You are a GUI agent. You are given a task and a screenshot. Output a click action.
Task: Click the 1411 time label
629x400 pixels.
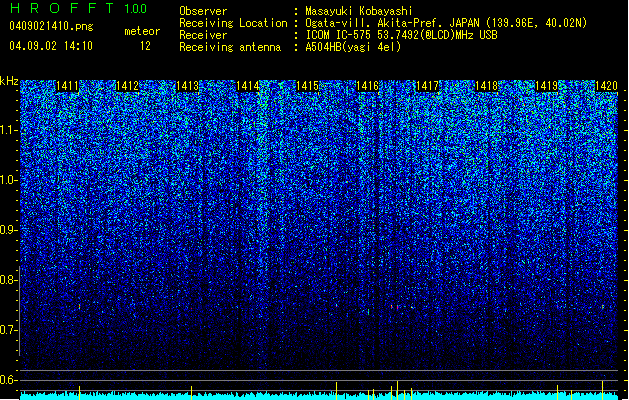click(x=67, y=86)
